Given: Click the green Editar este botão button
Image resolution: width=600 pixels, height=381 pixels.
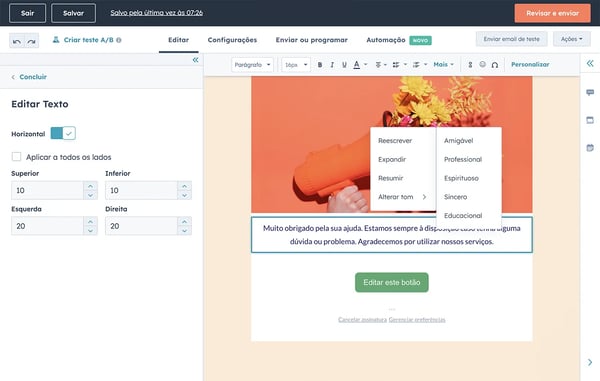Looking at the screenshot, I should point(392,282).
